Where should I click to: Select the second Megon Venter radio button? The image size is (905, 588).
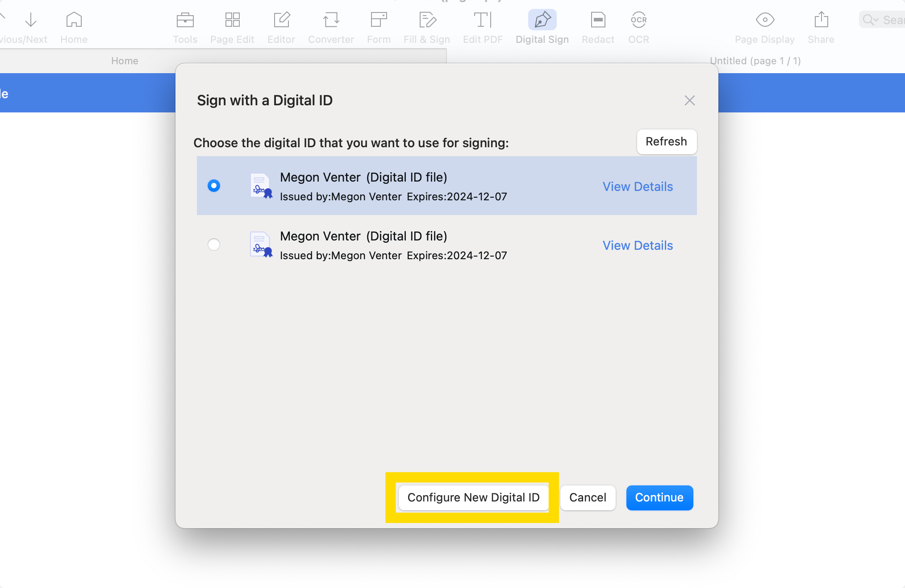click(214, 244)
